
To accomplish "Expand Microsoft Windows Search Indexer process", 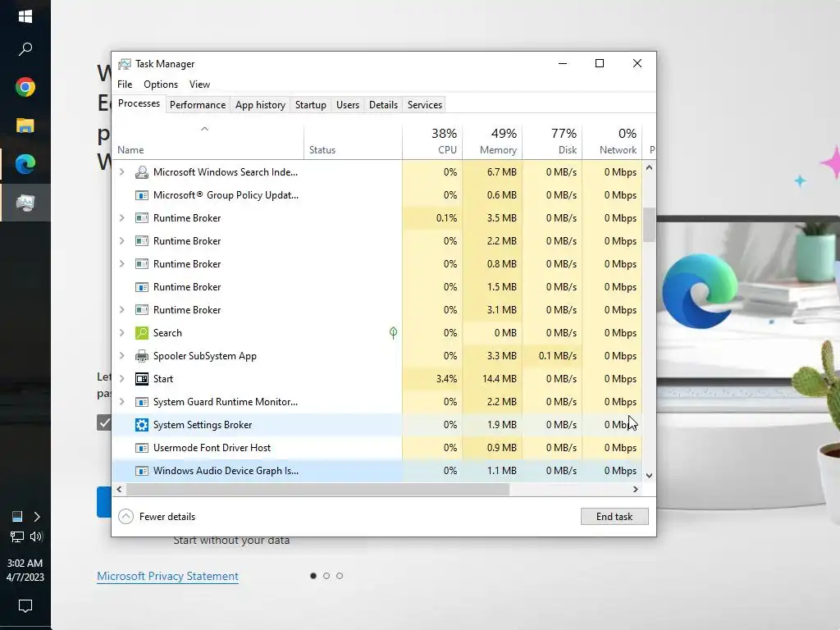I will click(x=121, y=172).
